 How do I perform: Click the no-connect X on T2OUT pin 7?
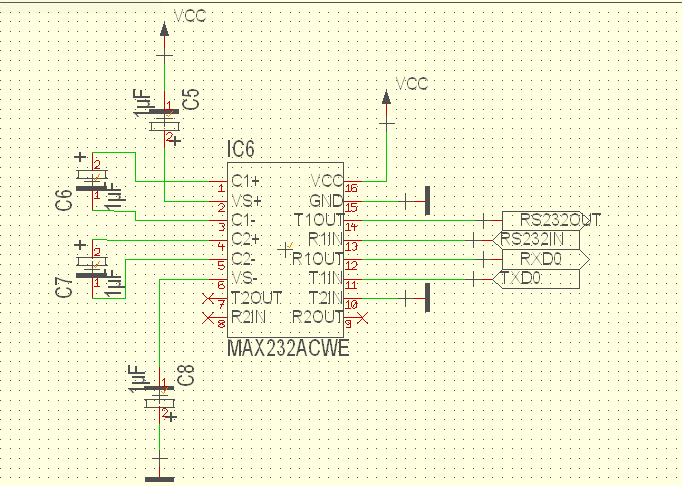208,298
